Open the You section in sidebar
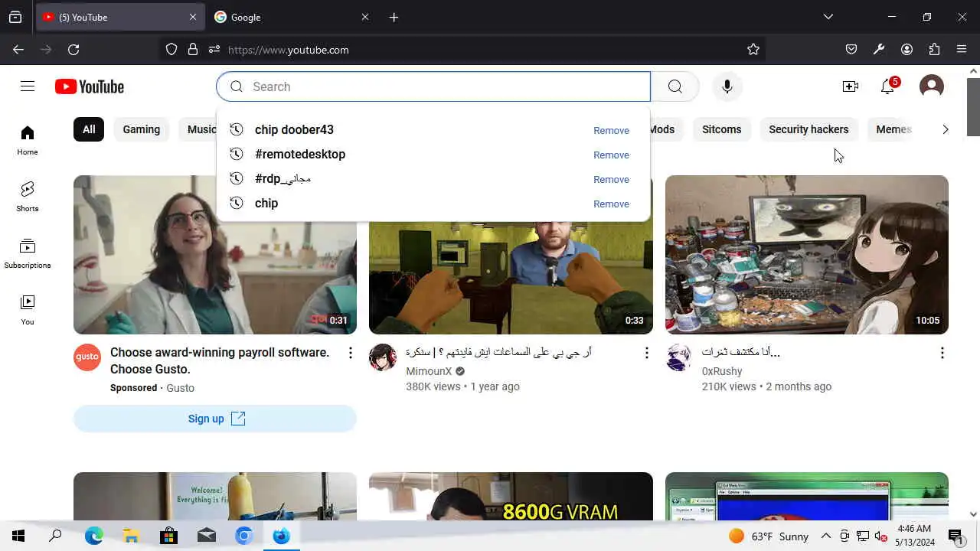The height and width of the screenshot is (551, 980). coord(28,310)
